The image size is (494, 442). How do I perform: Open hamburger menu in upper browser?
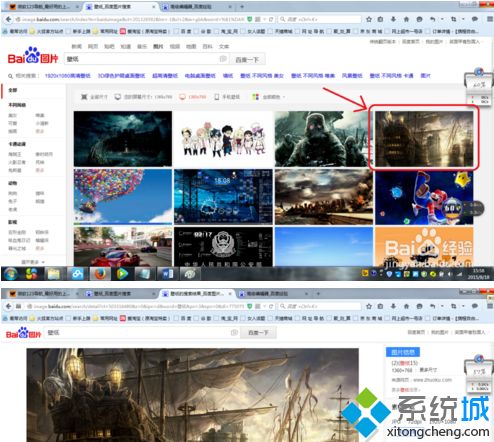pos(490,19)
